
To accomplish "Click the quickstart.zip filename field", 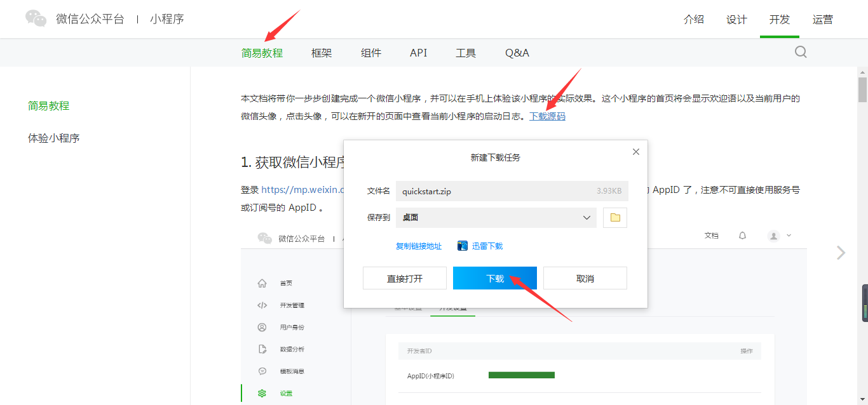I will click(512, 191).
